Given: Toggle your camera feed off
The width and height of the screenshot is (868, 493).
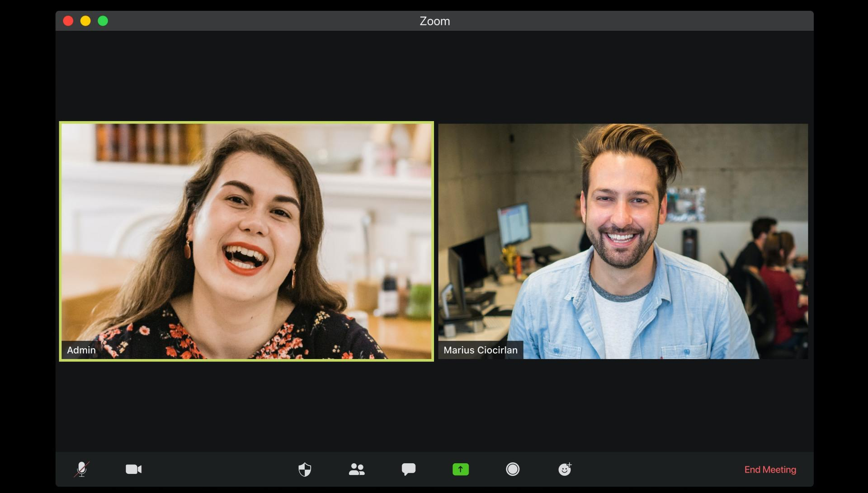Looking at the screenshot, I should coord(133,469).
